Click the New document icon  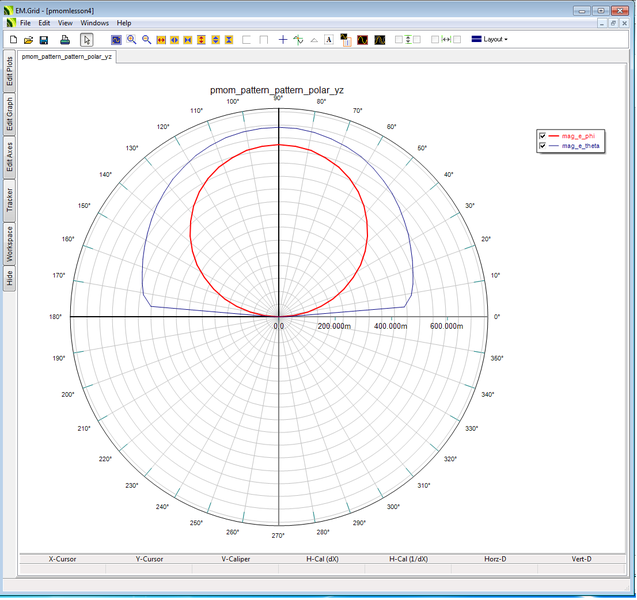(x=13, y=40)
